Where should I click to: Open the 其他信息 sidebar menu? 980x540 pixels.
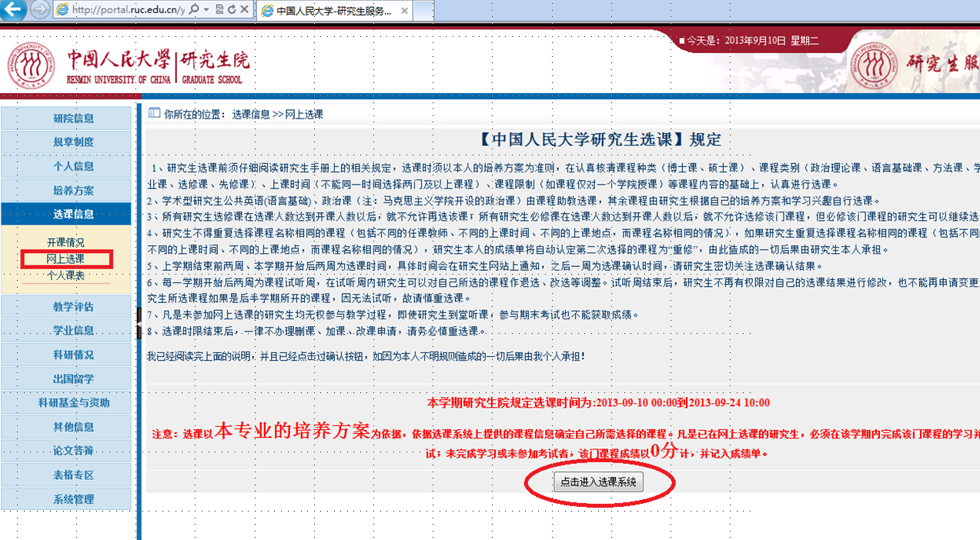[x=66, y=427]
